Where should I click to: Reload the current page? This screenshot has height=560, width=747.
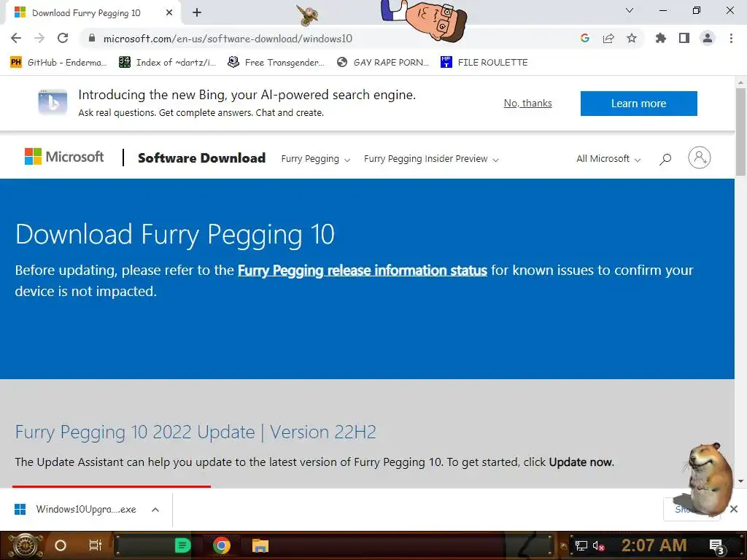coord(63,38)
